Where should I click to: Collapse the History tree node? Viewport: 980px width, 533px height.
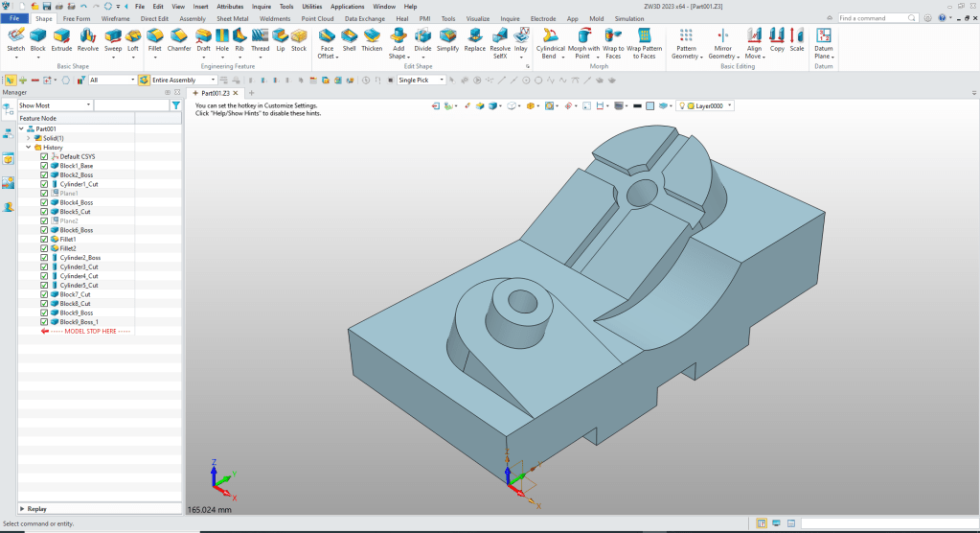click(29, 148)
